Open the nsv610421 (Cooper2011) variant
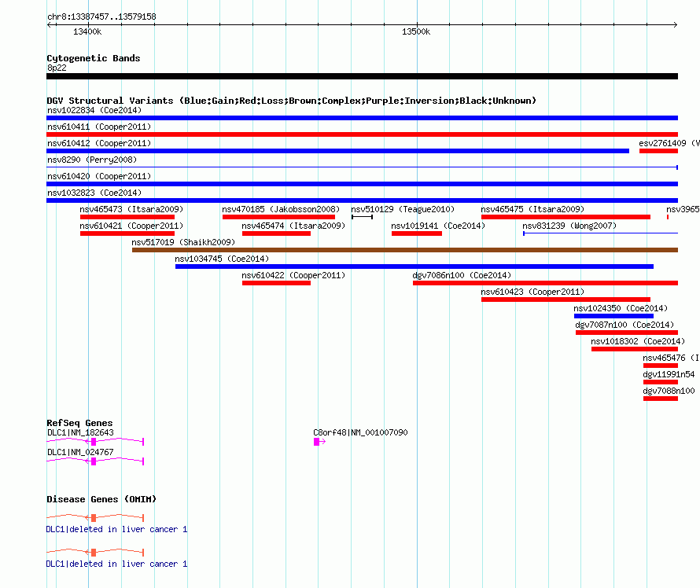 [127, 233]
